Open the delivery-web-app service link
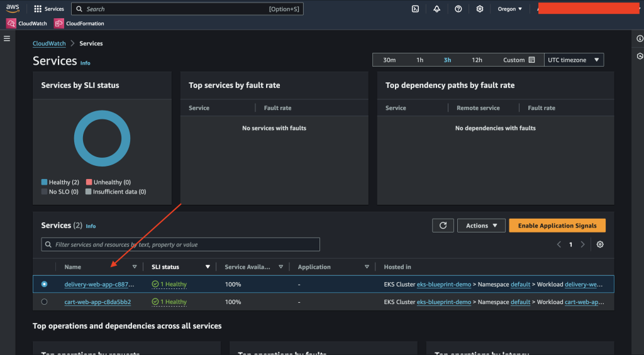 [x=99, y=284]
